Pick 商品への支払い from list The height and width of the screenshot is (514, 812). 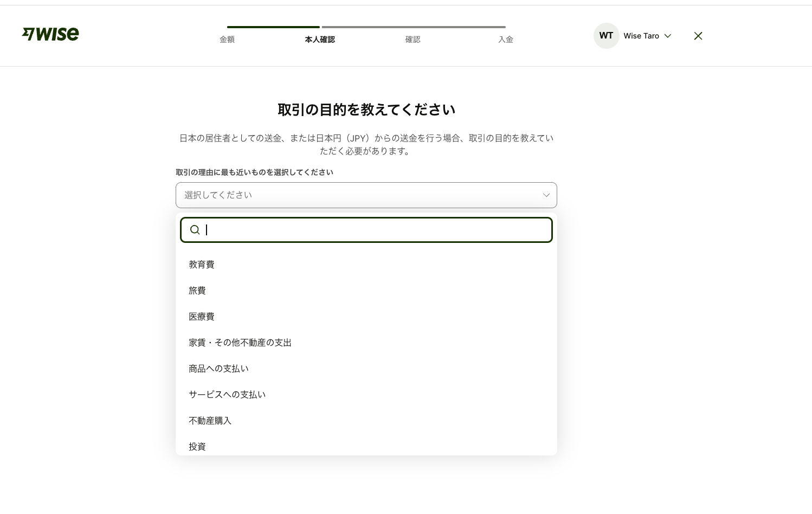218,369
